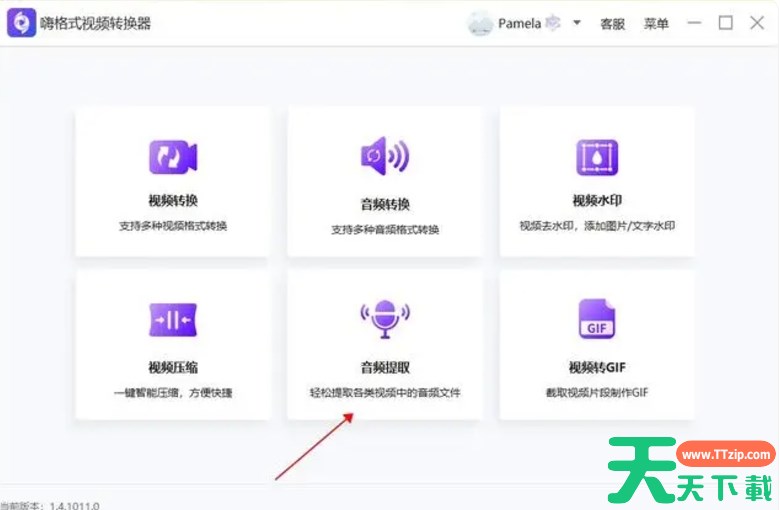Click the 视频转换 title text
This screenshot has width=780, height=510.
(x=173, y=201)
